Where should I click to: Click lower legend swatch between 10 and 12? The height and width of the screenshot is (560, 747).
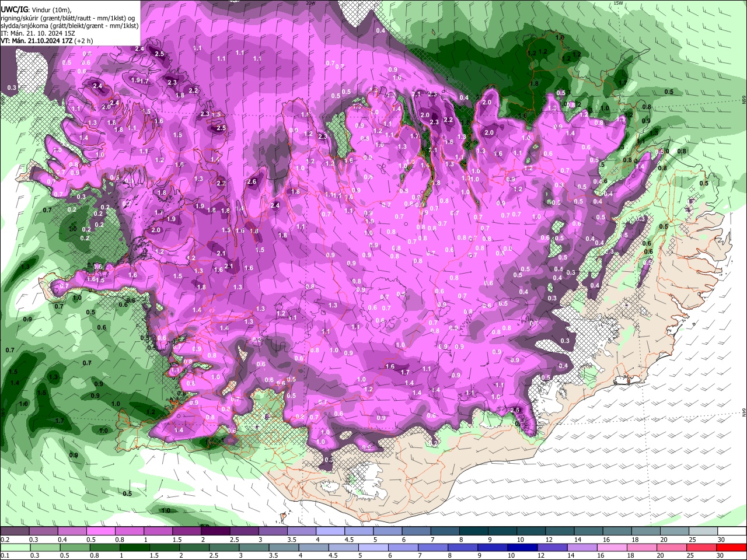523,548
